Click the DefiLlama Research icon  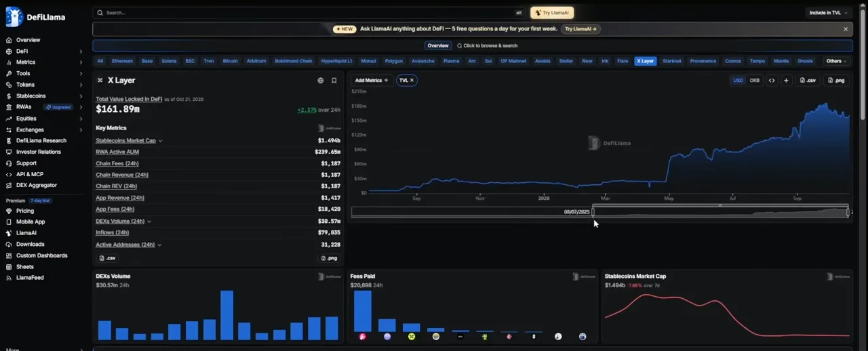9,141
